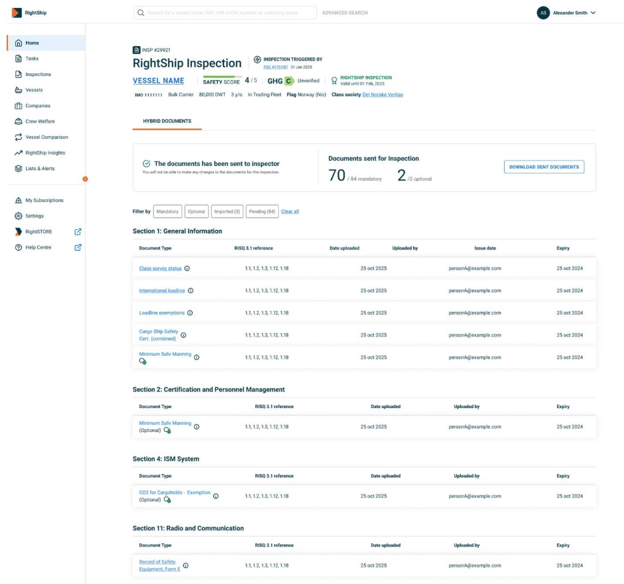Collapse the sidebar using the orange handle
The width and height of the screenshot is (624, 584).
click(85, 179)
